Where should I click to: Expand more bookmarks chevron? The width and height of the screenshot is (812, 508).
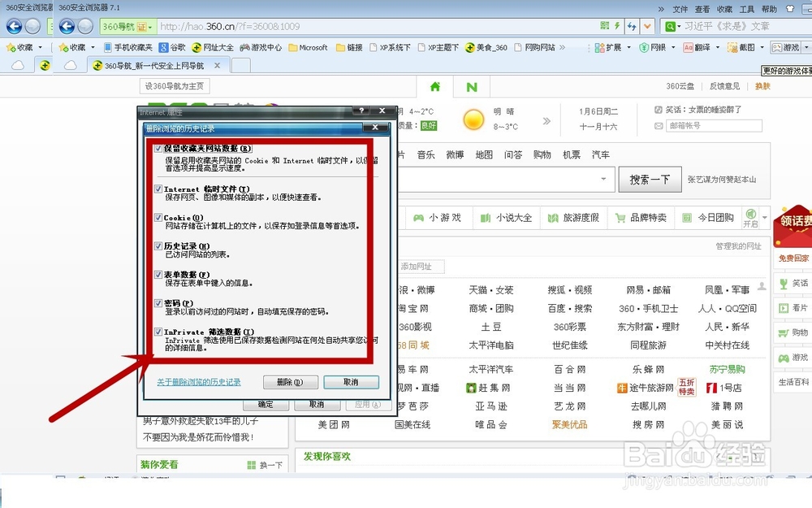(x=563, y=47)
